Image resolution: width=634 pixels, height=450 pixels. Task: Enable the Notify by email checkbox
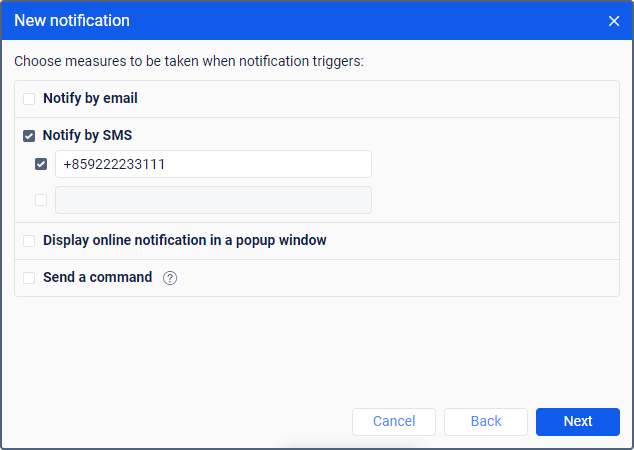click(x=29, y=99)
